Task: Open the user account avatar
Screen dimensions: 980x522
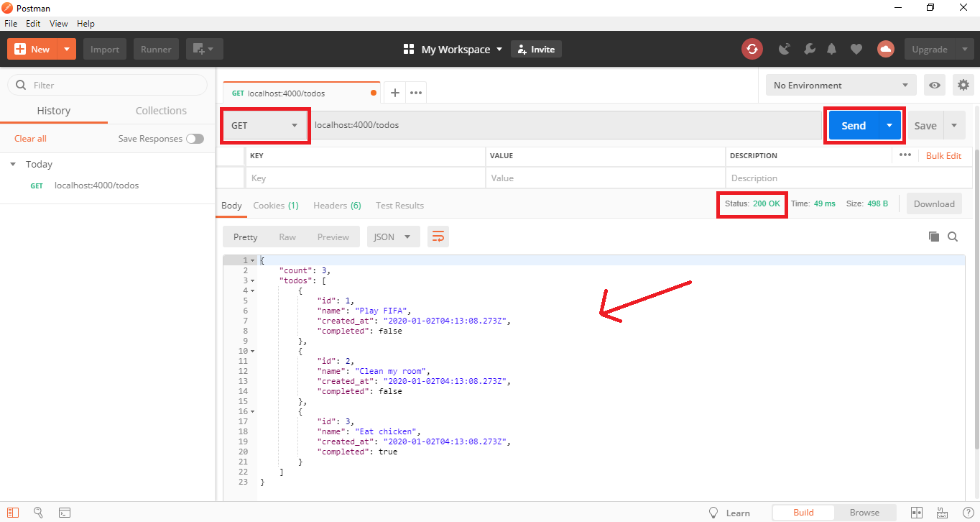Action: [885, 49]
